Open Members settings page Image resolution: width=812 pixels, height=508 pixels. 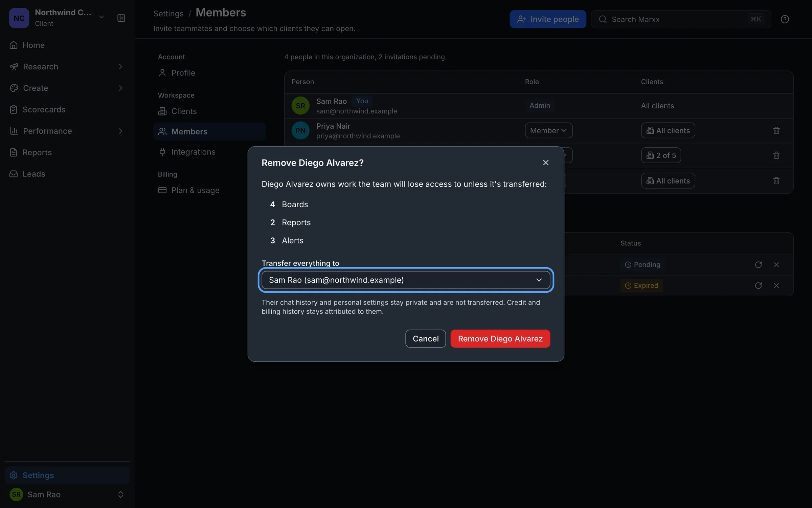(x=209, y=131)
